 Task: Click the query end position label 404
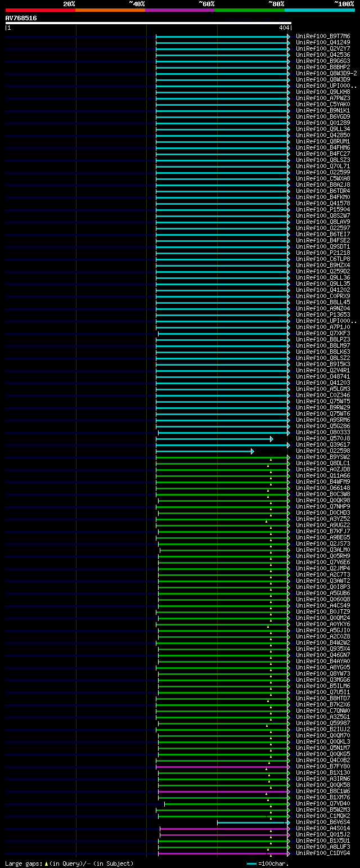point(283,28)
